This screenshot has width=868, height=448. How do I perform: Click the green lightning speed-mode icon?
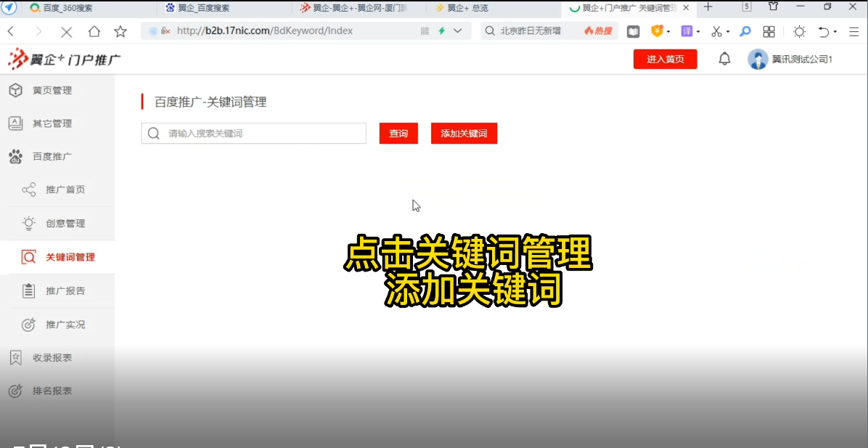pyautogui.click(x=442, y=31)
